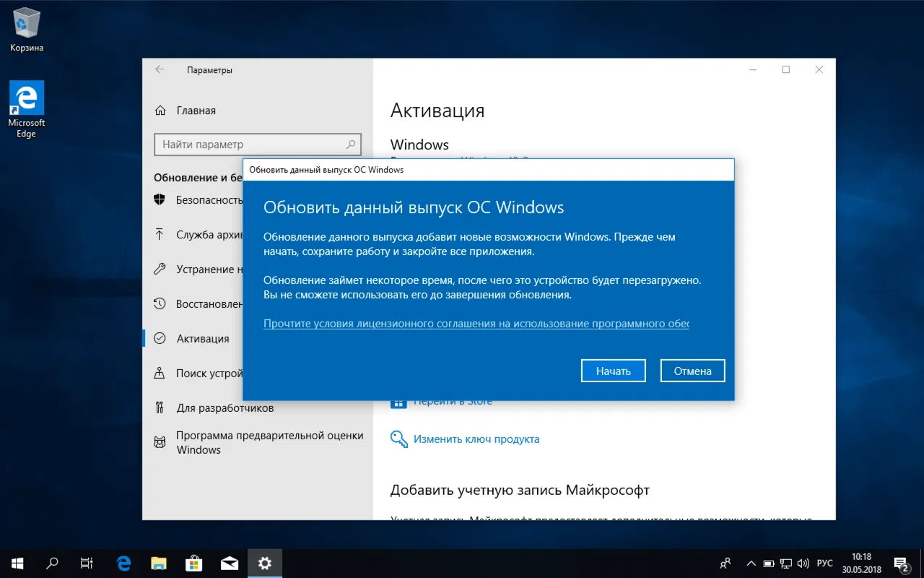Viewport: 924px width, 578px height.
Task: Open the notification center showing 2 notifications
Action: pyautogui.click(x=901, y=563)
